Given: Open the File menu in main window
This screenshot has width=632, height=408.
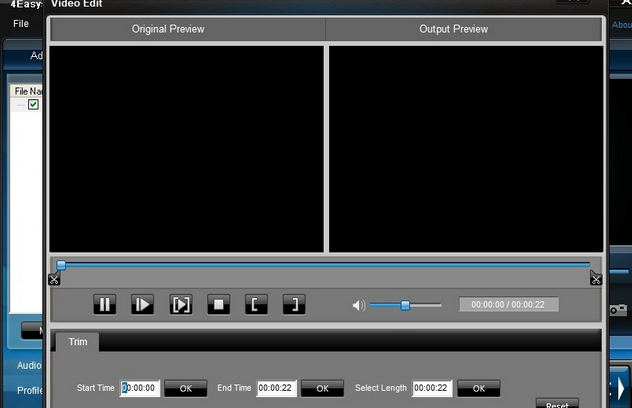Looking at the screenshot, I should tap(21, 24).
